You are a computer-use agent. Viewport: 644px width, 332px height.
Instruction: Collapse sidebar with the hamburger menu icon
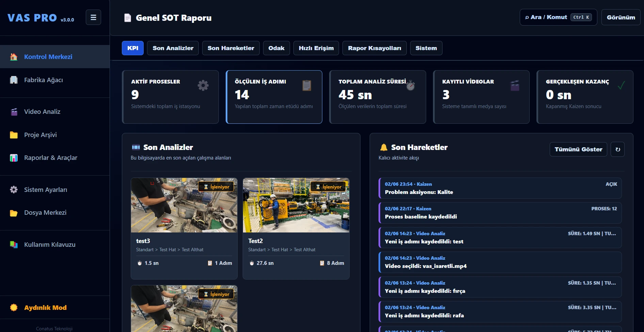tap(93, 17)
